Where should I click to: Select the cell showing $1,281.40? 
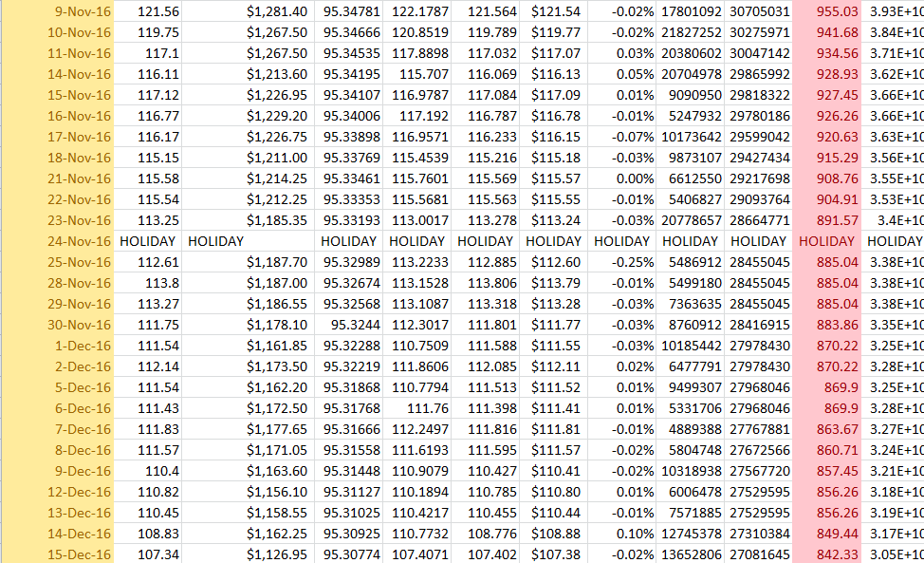(276, 11)
